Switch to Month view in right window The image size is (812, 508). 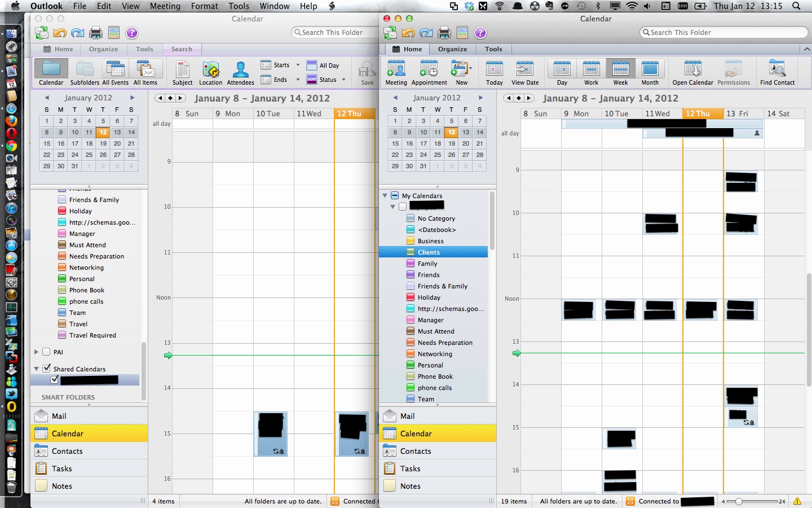(x=650, y=73)
